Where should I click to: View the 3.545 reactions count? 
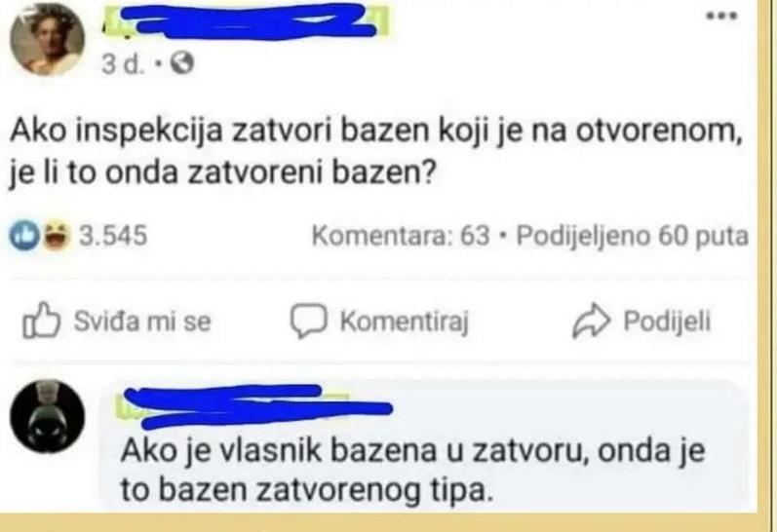pos(113,235)
